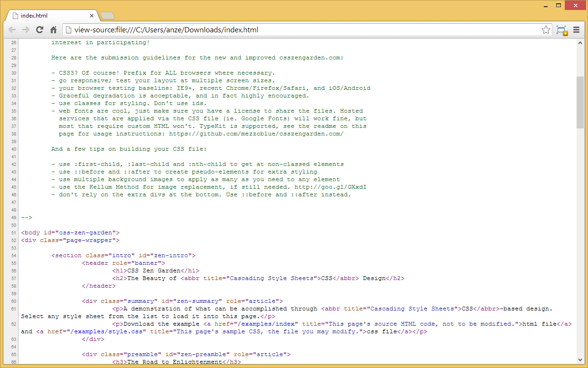
Task: Click the extension icon beside the star
Action: coord(562,30)
